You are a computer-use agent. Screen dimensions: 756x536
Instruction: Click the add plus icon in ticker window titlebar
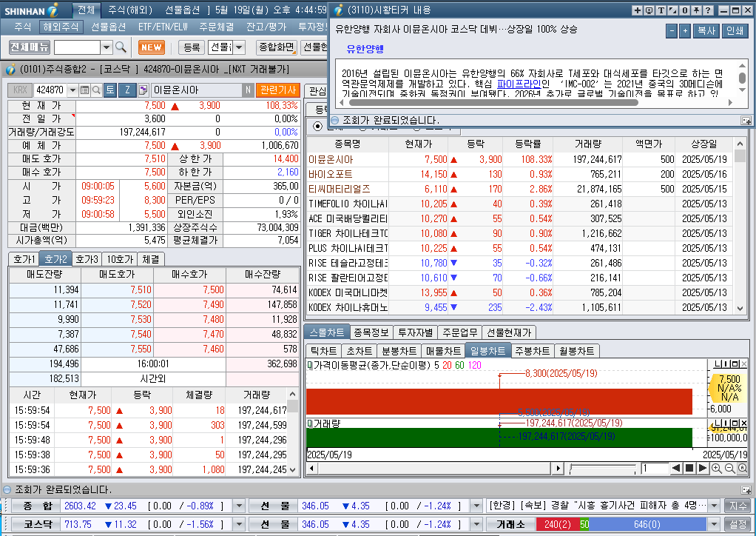click(638, 10)
